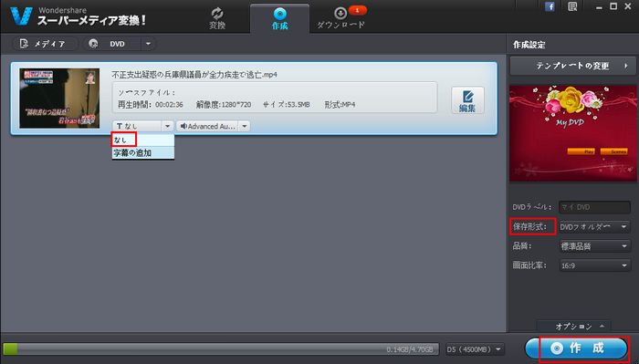639x364 pixels.
Task: Open the 編集 edit button
Action: 467,100
